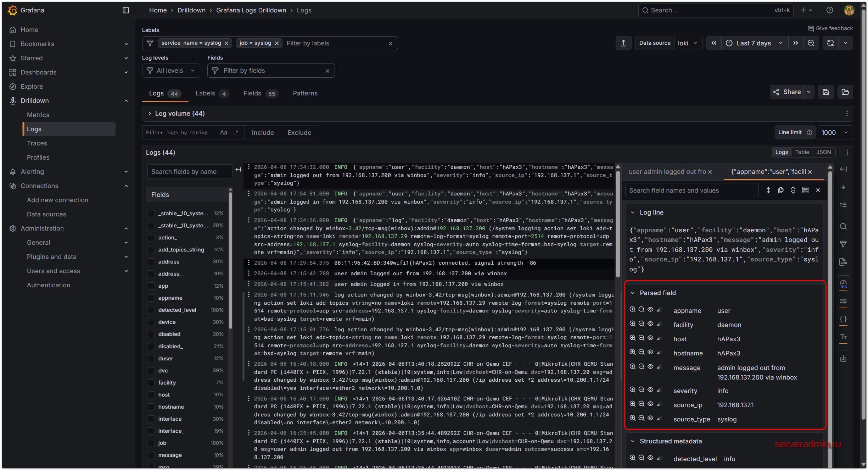Check the detected_level field checkbox
The width and height of the screenshot is (868, 470).
(151, 310)
